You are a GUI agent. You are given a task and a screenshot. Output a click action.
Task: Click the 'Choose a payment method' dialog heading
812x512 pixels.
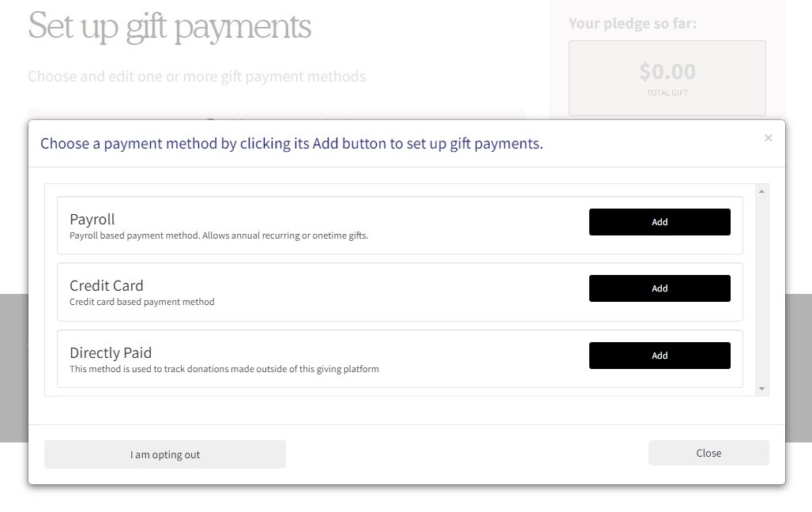291,144
